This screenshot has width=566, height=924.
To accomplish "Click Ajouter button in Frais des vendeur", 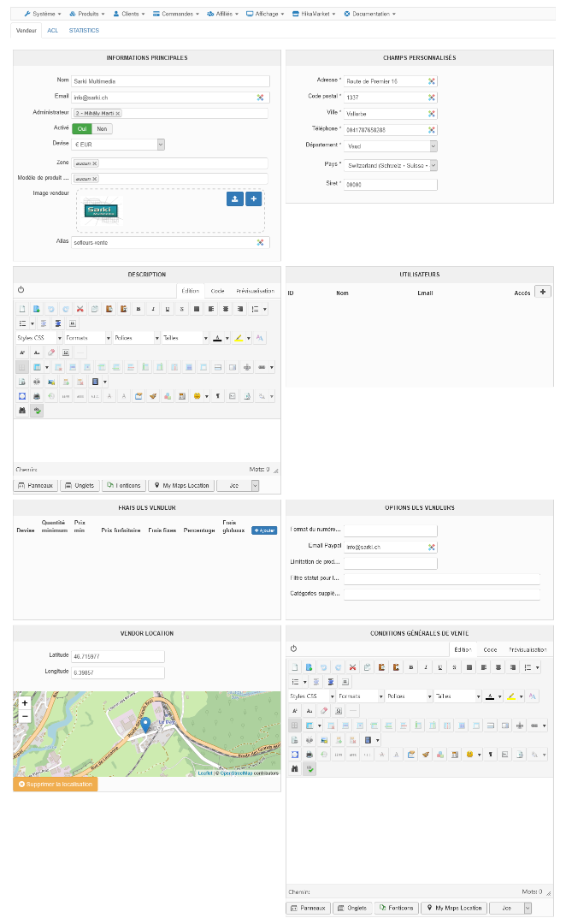I will coord(264,530).
